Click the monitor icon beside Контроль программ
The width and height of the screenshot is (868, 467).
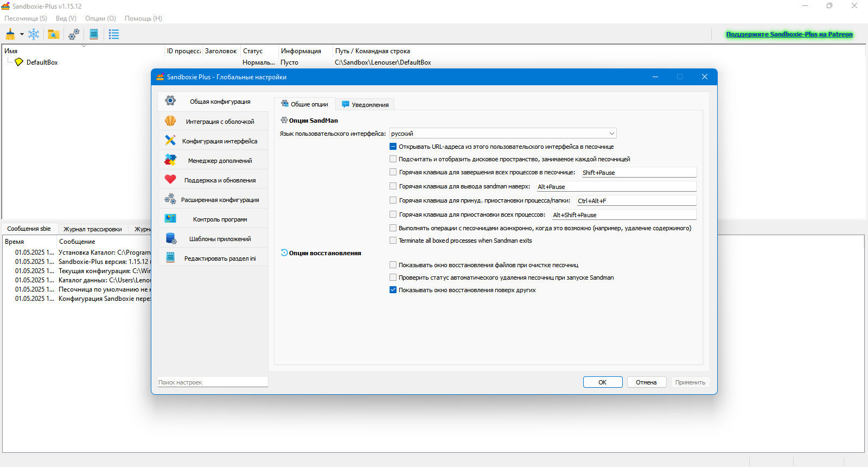170,218
